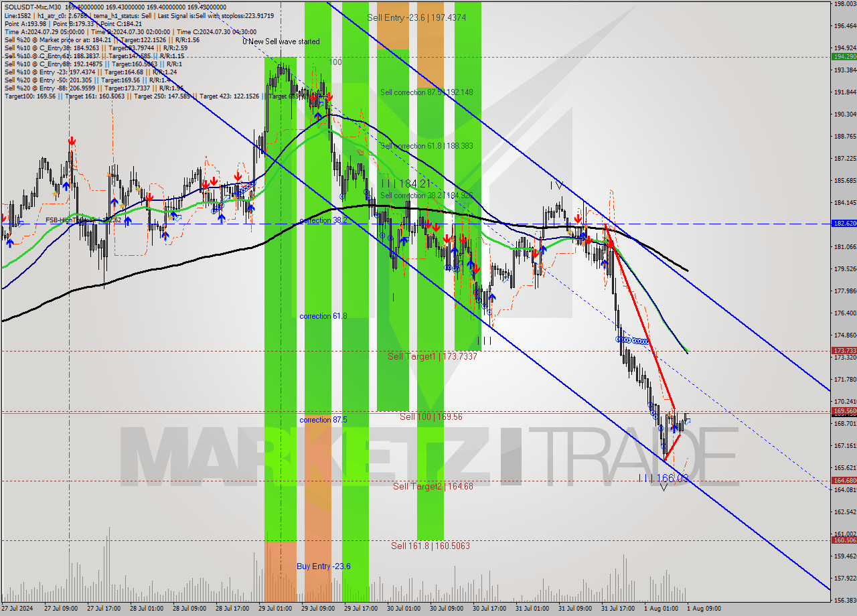The image size is (857, 616).
Task: Click the 'Sell %20 @ Entry -88' line
Action: point(93,88)
